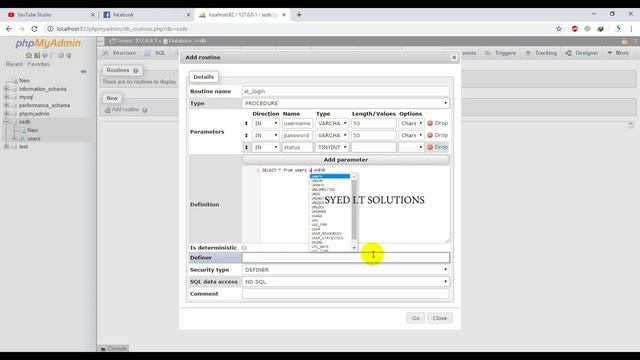Open the Tracking tab
The width and height of the screenshot is (640, 360).
tap(541, 53)
